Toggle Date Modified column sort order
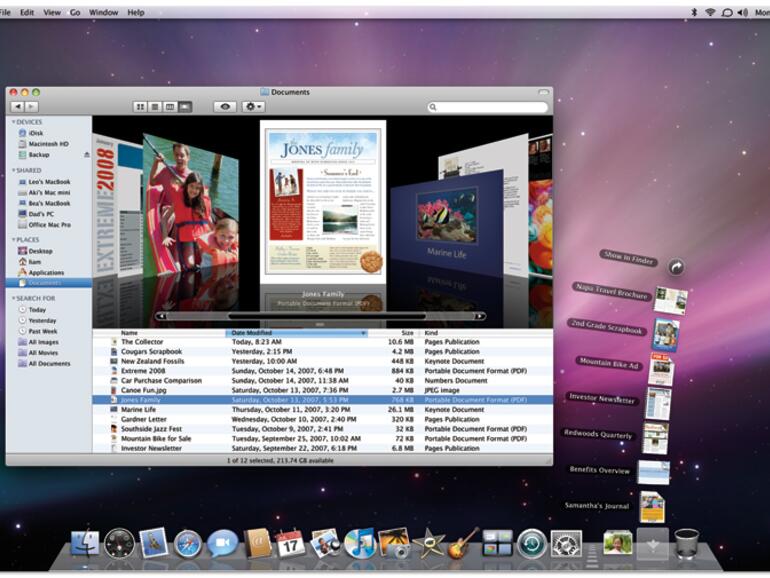 [297, 333]
